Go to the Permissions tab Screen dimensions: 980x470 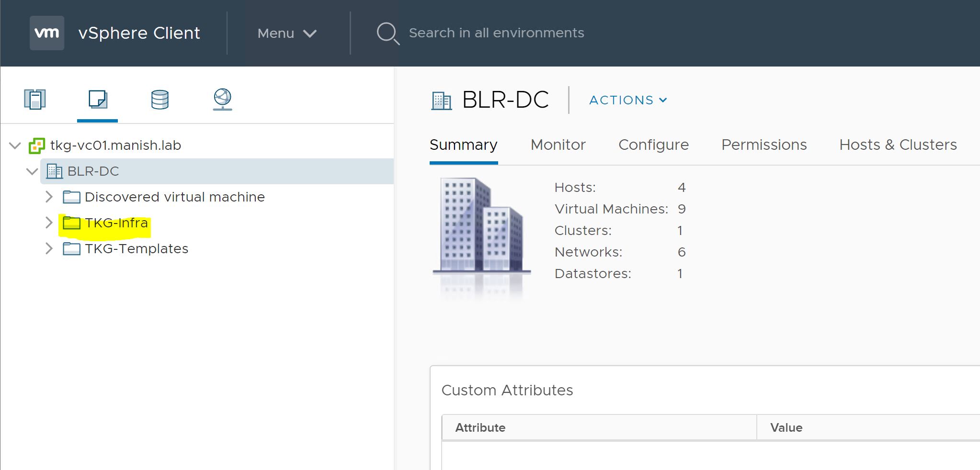764,145
